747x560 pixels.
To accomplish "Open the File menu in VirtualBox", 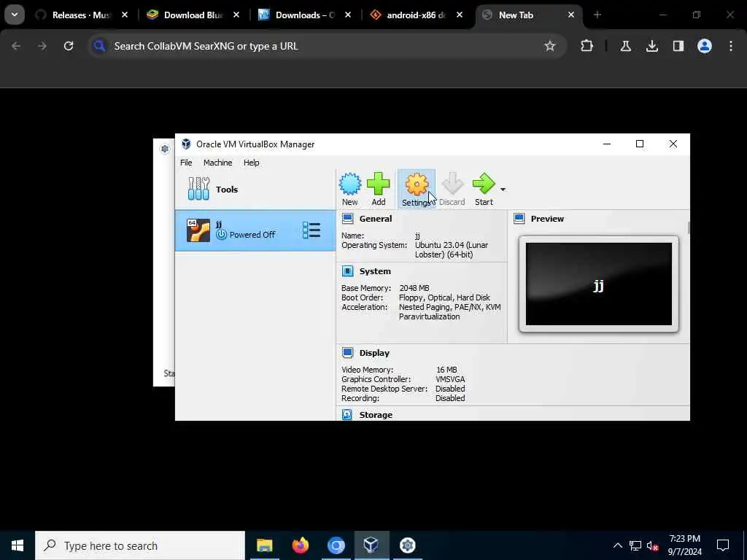I will [186, 163].
